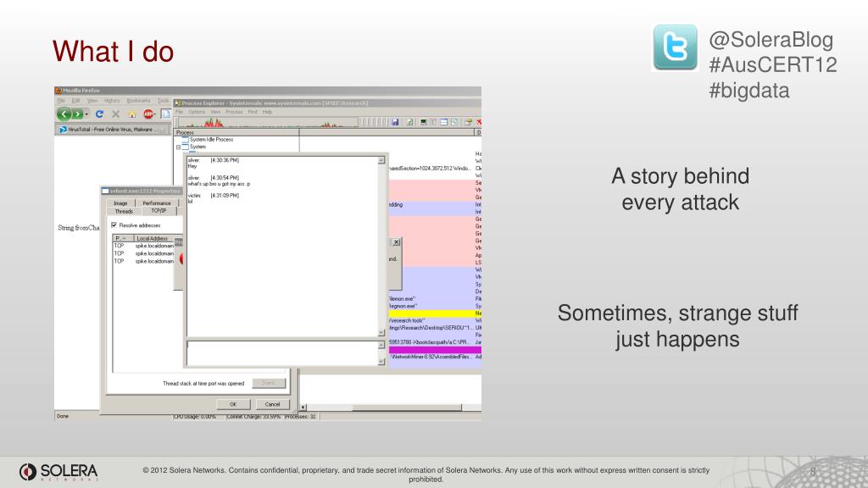Open Firefox Bookmarks menu
The width and height of the screenshot is (868, 488).
coord(138,101)
